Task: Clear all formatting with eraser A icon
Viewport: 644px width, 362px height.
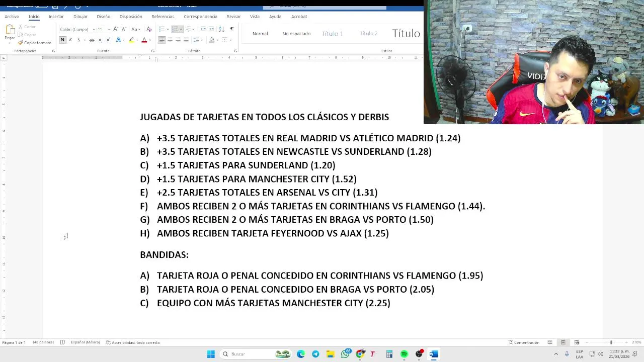Action: tap(149, 29)
